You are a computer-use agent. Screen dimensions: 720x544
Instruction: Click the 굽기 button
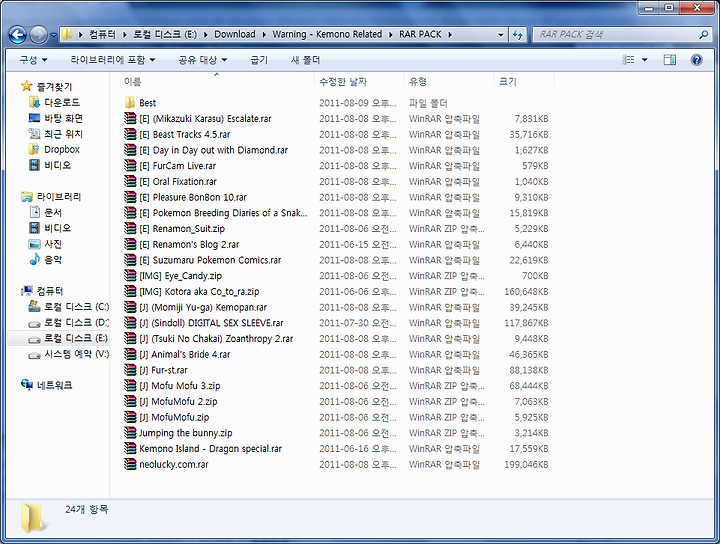[x=259, y=60]
